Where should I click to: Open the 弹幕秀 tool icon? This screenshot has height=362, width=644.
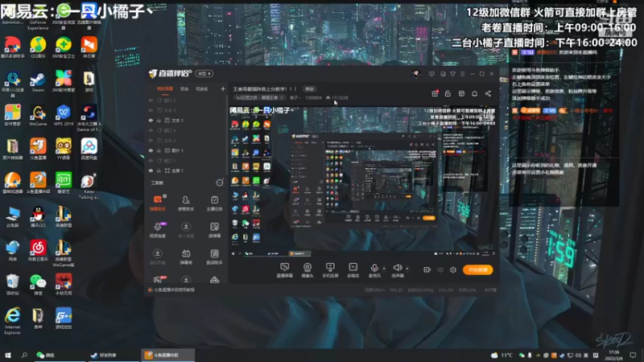[186, 257]
